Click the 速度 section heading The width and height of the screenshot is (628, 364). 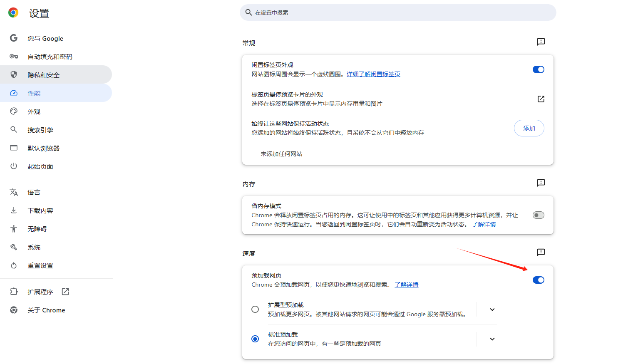point(249,254)
